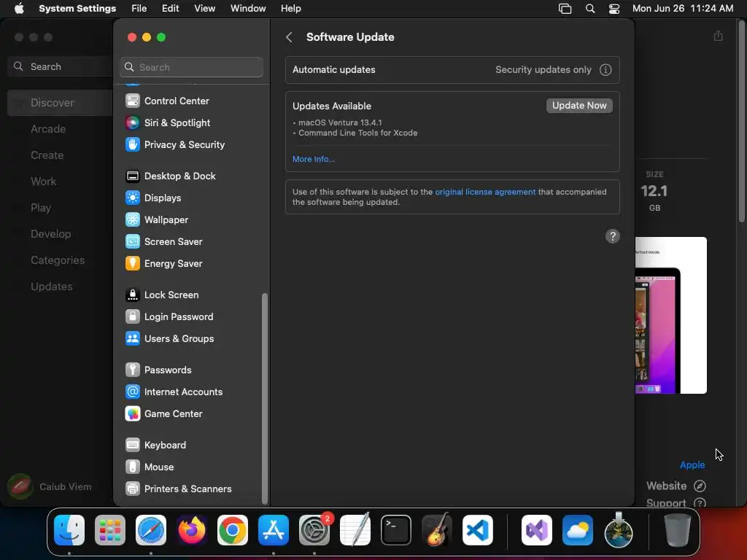Open Google Chrome from the Dock

[233, 530]
